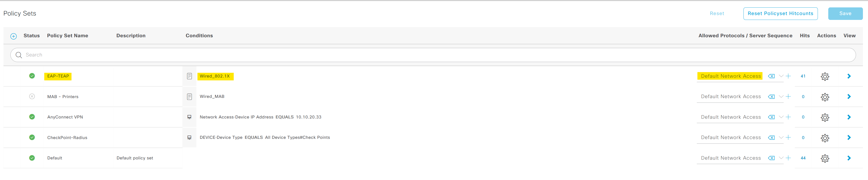The image size is (868, 180).
Task: Click Wired_MAB condition document icon
Action: (189, 96)
